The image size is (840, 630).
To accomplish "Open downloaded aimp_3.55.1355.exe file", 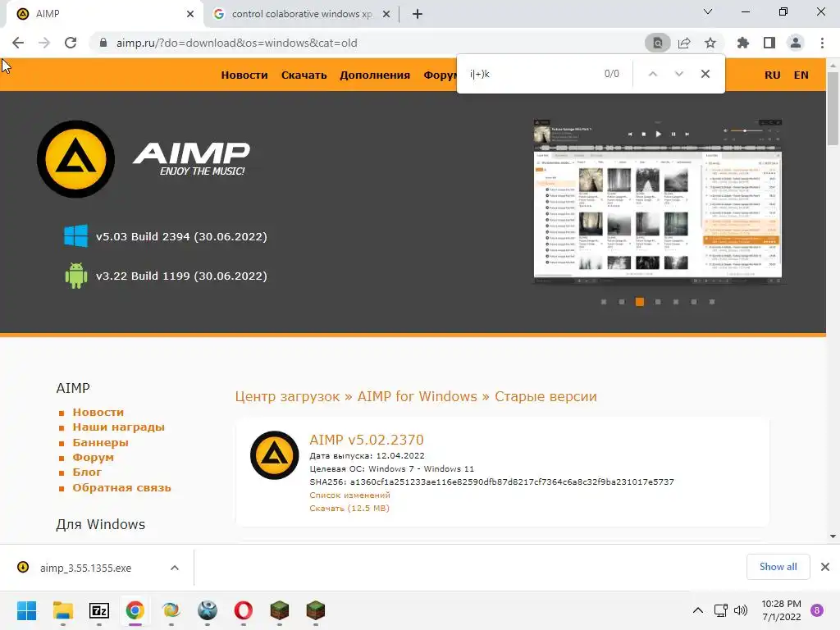I will coord(85,568).
